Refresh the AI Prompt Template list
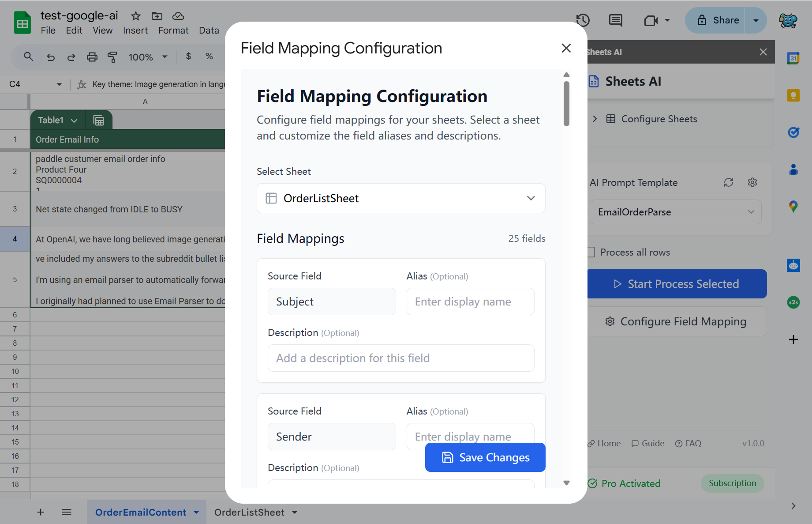Image resolution: width=812 pixels, height=524 pixels. pyautogui.click(x=728, y=182)
